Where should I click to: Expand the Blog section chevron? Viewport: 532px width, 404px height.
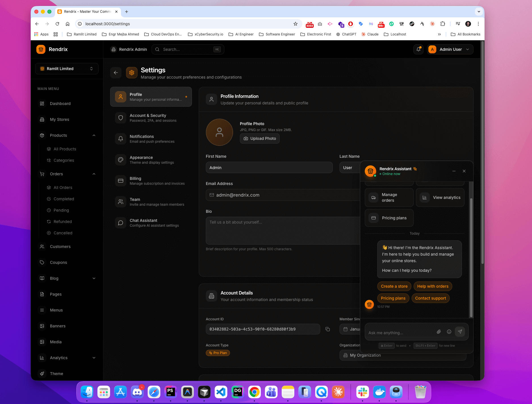pos(94,278)
